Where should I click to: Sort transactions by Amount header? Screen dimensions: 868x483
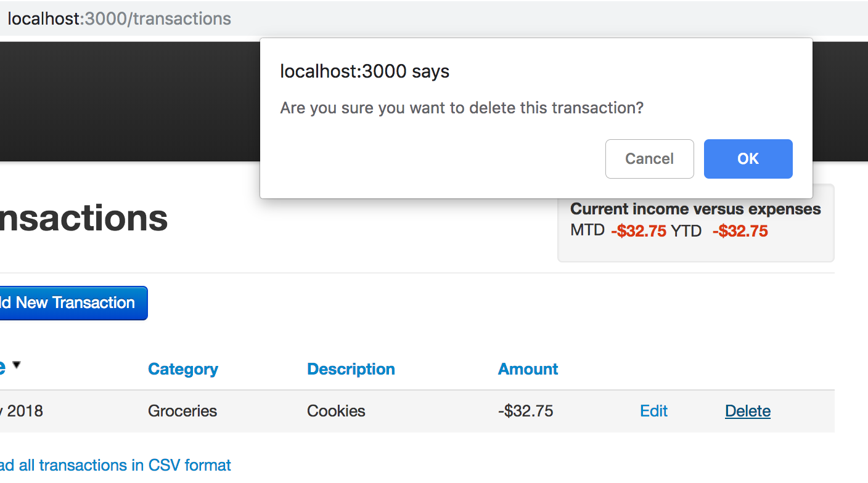pos(528,369)
